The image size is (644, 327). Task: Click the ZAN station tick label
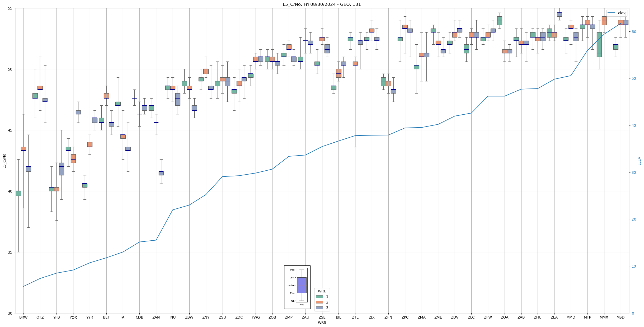pyautogui.click(x=156, y=317)
